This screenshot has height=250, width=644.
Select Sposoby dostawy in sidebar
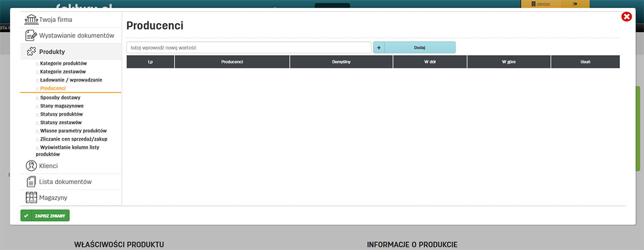pyautogui.click(x=60, y=98)
